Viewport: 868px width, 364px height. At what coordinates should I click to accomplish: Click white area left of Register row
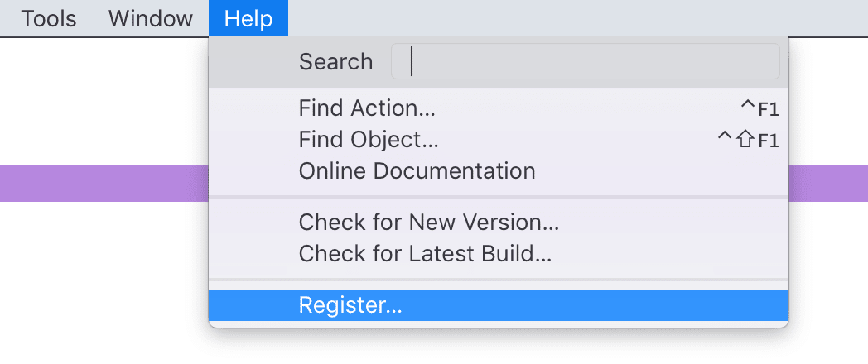coord(104,305)
